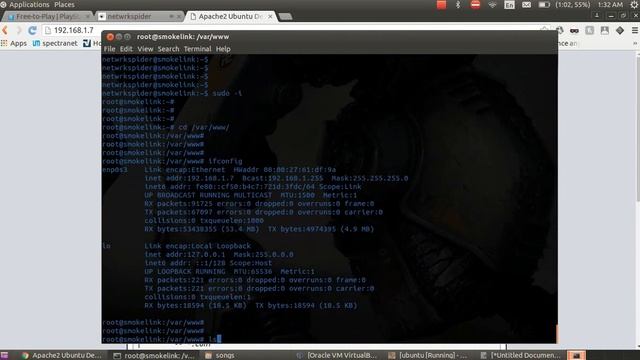Click the diamond-shaped extension icon
The height and width of the screenshot is (360, 640).
620,30
